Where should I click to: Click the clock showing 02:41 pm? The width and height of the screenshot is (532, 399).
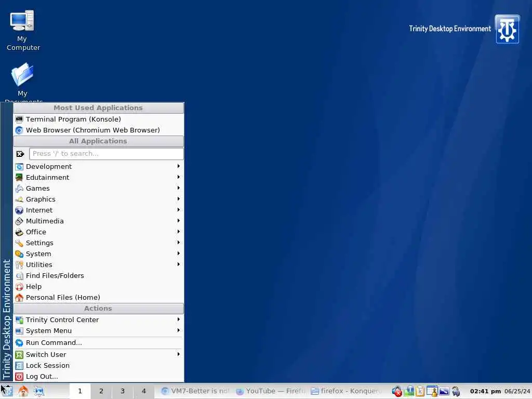point(486,391)
